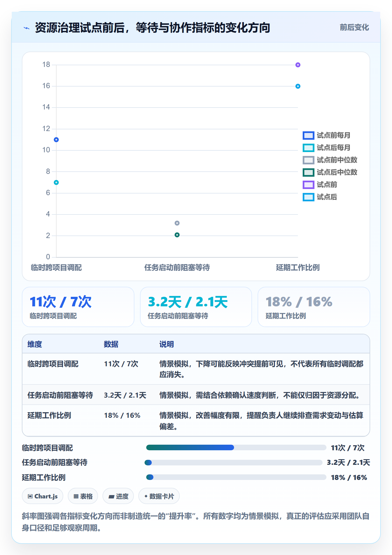
Task: Click the blue data point at value 11
Action: point(56,140)
